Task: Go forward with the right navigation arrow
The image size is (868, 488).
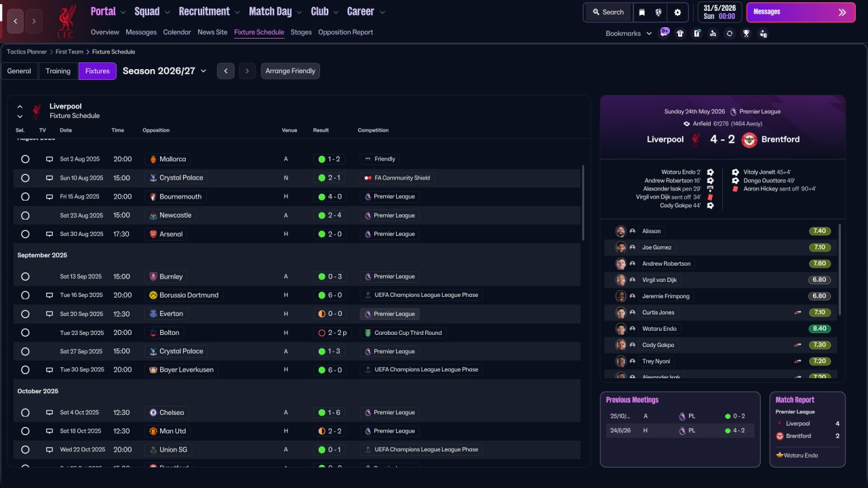Action: [x=34, y=21]
